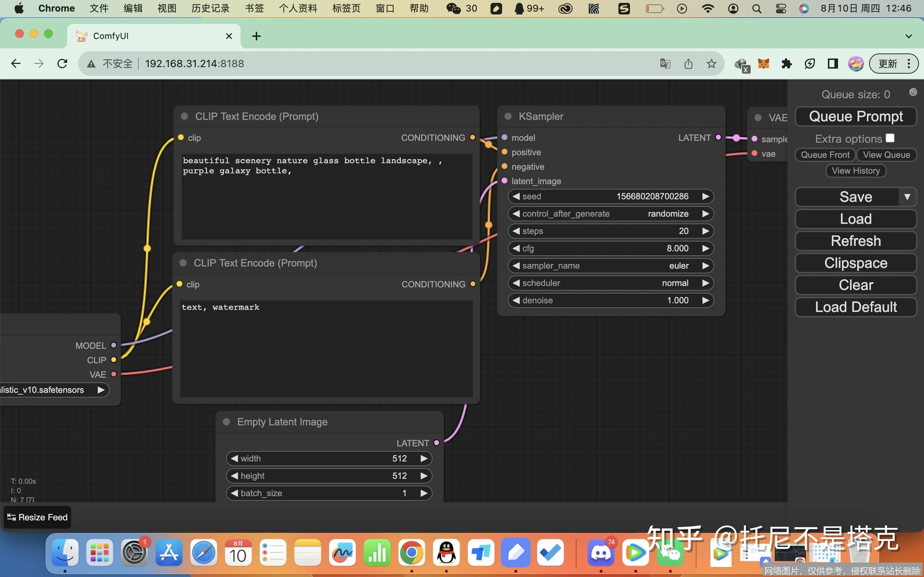This screenshot has width=924, height=577.
Task: Collapse the lower CLIP Text Encode node dot
Action: [x=183, y=263]
